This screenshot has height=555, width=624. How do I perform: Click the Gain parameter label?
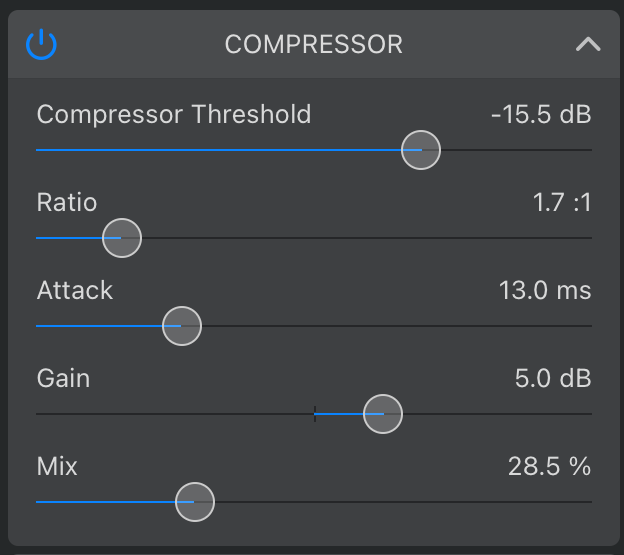63,378
